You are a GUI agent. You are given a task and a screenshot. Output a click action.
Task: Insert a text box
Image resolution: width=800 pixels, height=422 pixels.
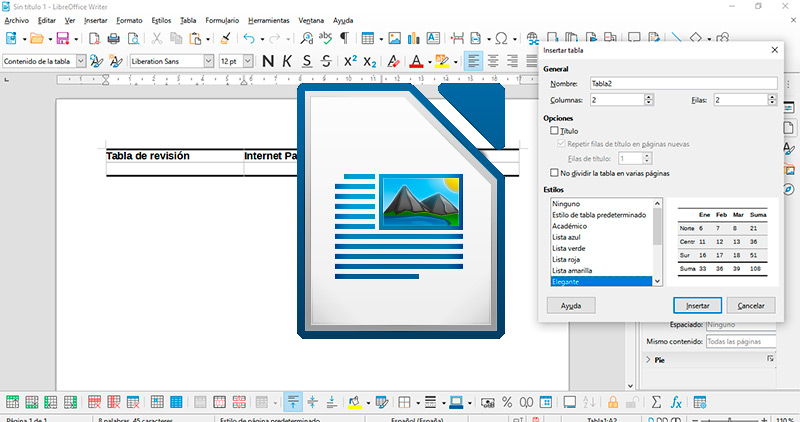(x=433, y=38)
